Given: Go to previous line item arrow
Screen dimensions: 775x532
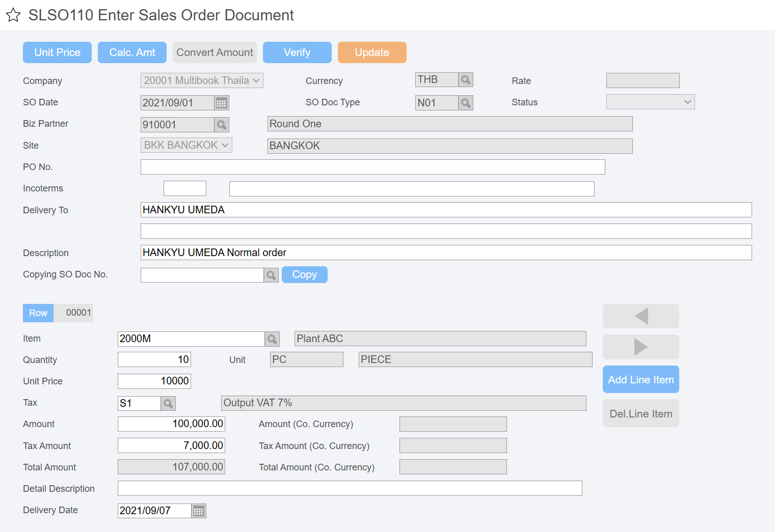Looking at the screenshot, I should click(x=641, y=316).
